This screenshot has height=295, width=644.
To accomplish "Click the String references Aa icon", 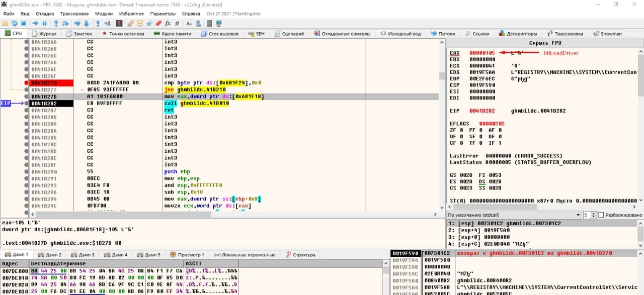I will tap(189, 23).
